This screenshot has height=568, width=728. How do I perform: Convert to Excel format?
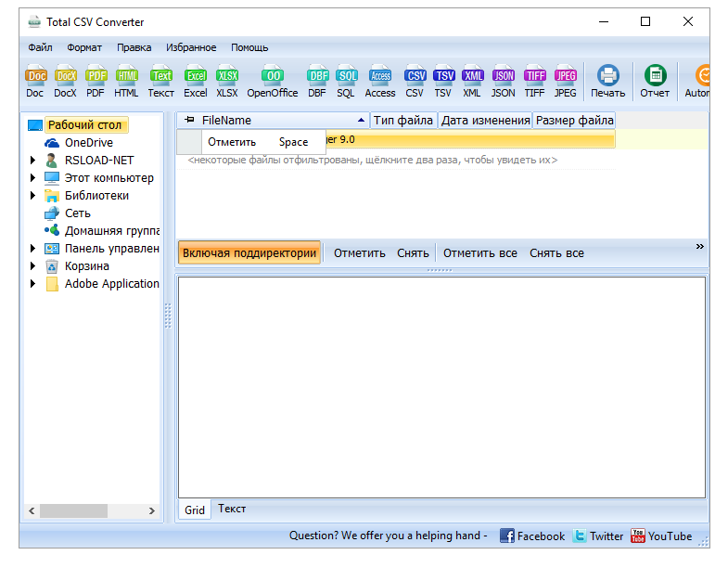click(196, 82)
